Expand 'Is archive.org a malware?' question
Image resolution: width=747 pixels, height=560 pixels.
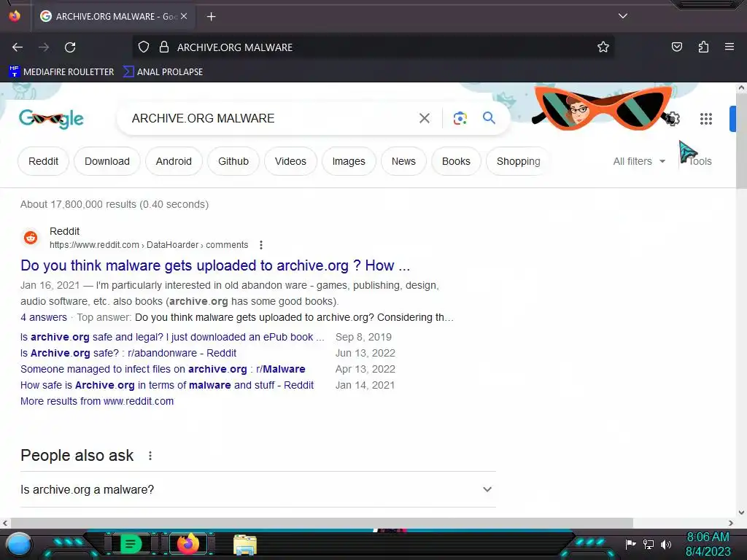coord(258,489)
